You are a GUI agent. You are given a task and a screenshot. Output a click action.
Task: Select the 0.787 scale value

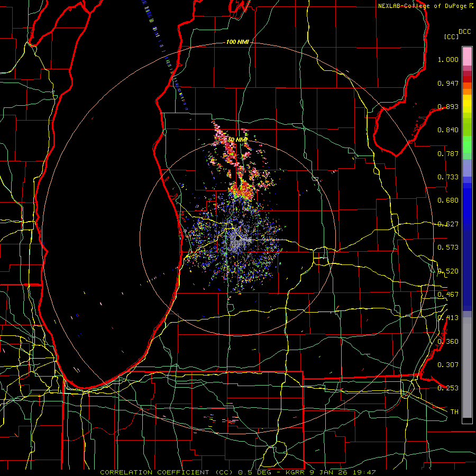448,153
